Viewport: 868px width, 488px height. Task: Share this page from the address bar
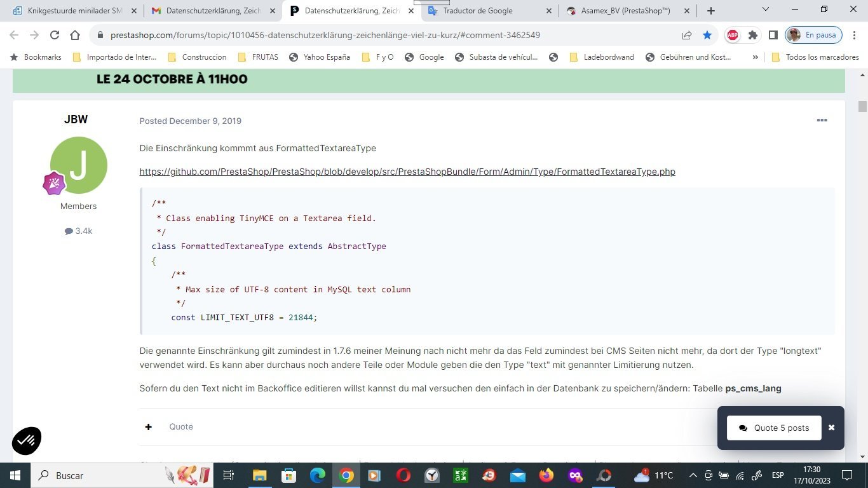687,36
